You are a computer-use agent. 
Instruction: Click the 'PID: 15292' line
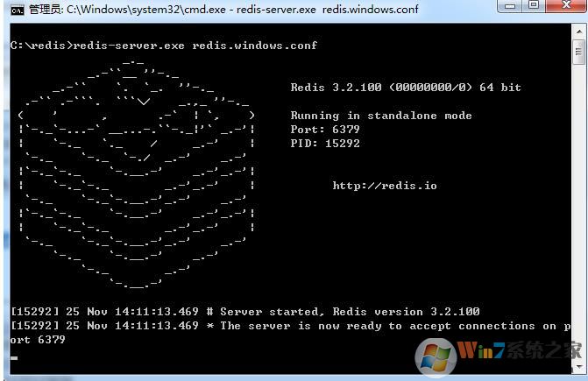point(325,144)
